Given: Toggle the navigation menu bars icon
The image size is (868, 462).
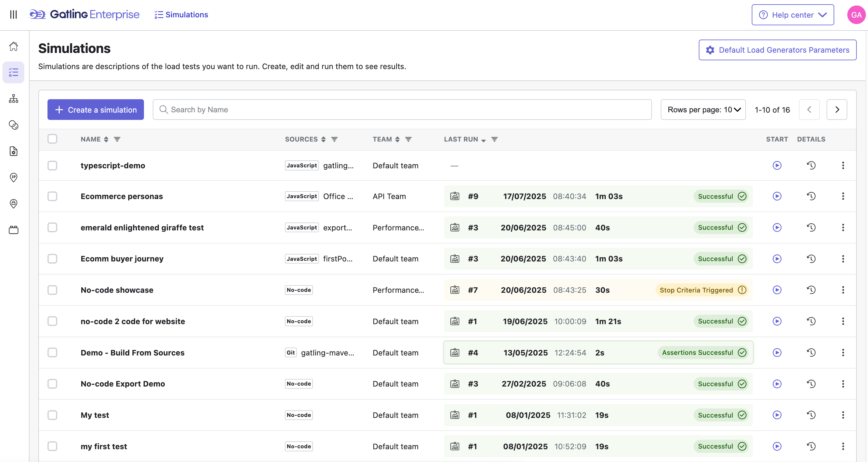Looking at the screenshot, I should (x=13, y=15).
